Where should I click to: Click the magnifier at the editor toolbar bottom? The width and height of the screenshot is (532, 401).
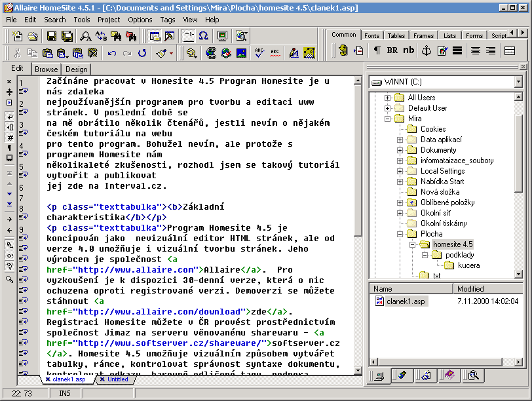tap(9, 280)
